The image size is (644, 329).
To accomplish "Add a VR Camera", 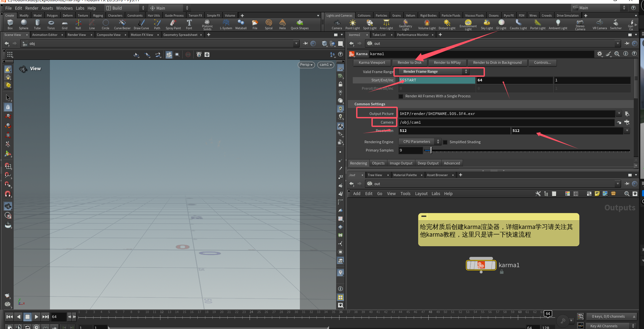I will tap(600, 24).
